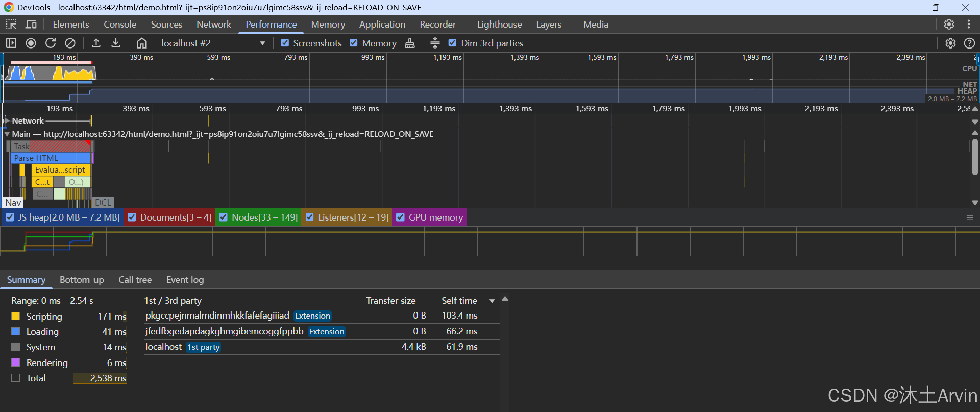The width and height of the screenshot is (980, 412).
Task: Toggle the JS heap counter checkbox
Action: 10,217
